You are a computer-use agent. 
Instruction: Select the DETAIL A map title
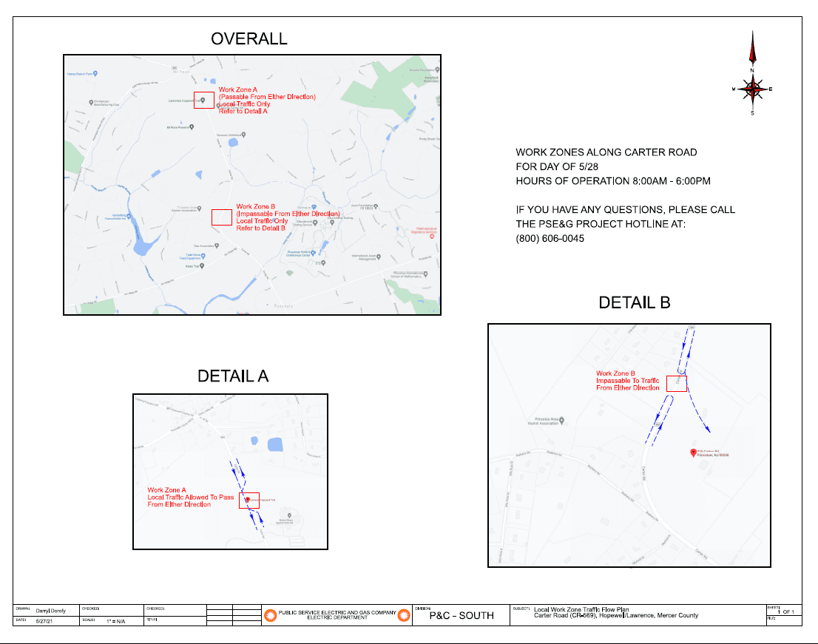coord(233,376)
